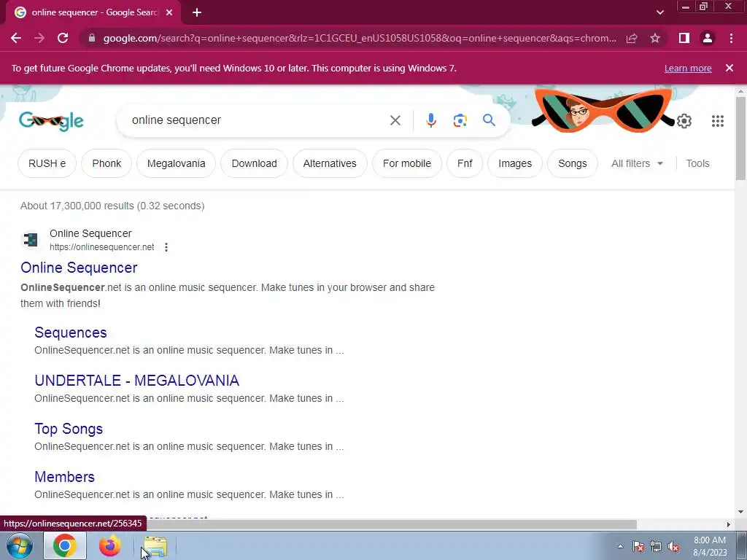Click the Online Sequencer site favicon

(x=31, y=239)
